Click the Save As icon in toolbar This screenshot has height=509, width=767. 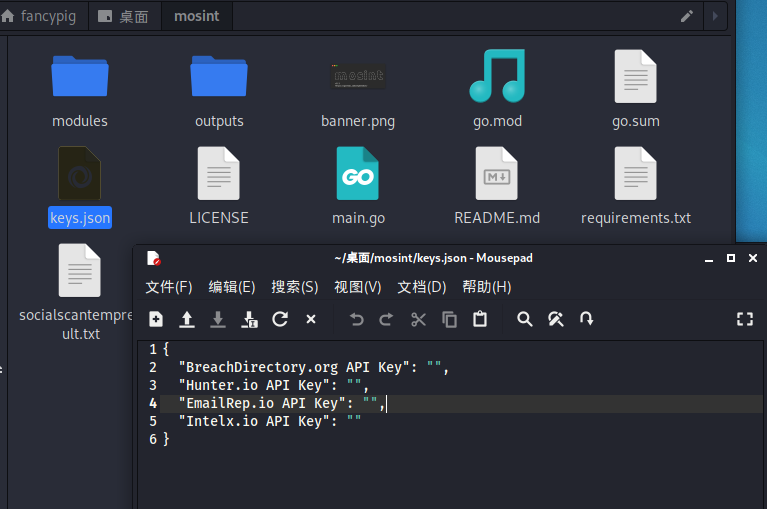click(249, 319)
